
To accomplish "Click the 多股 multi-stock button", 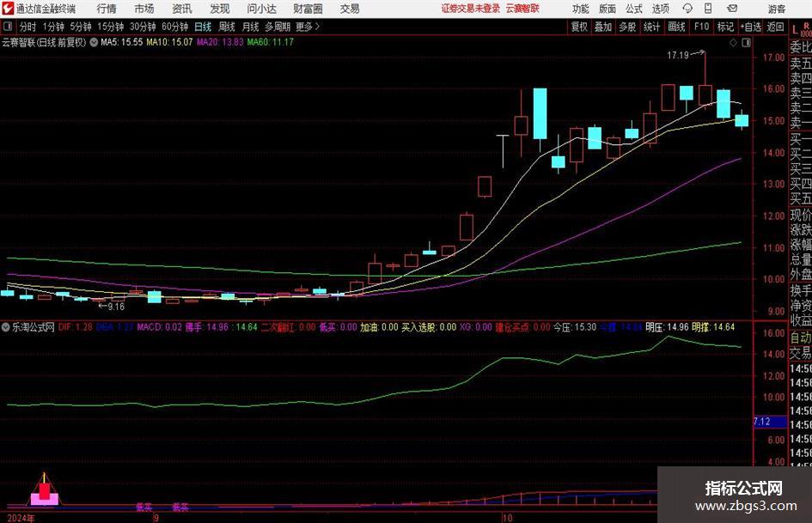I will coord(627,27).
